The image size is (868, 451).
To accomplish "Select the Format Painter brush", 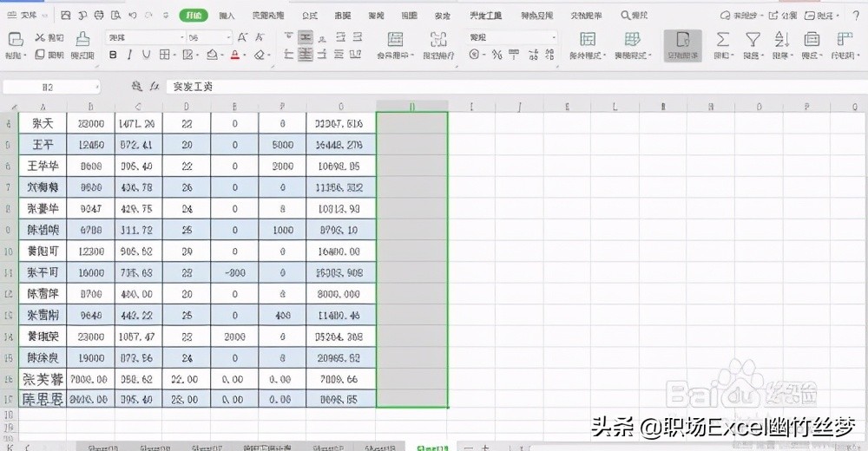I will (82, 39).
